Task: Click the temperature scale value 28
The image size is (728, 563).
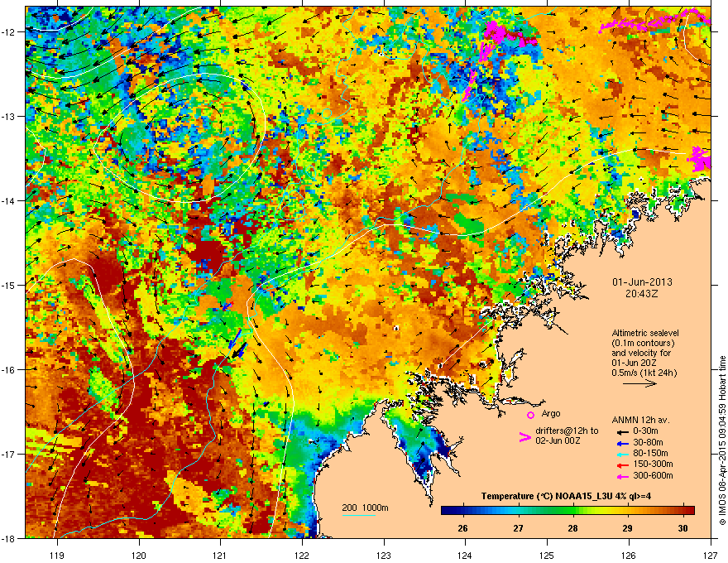Action: [573, 528]
